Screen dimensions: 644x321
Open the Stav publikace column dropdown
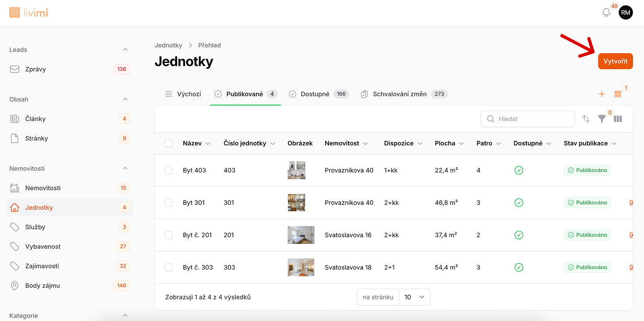click(614, 144)
